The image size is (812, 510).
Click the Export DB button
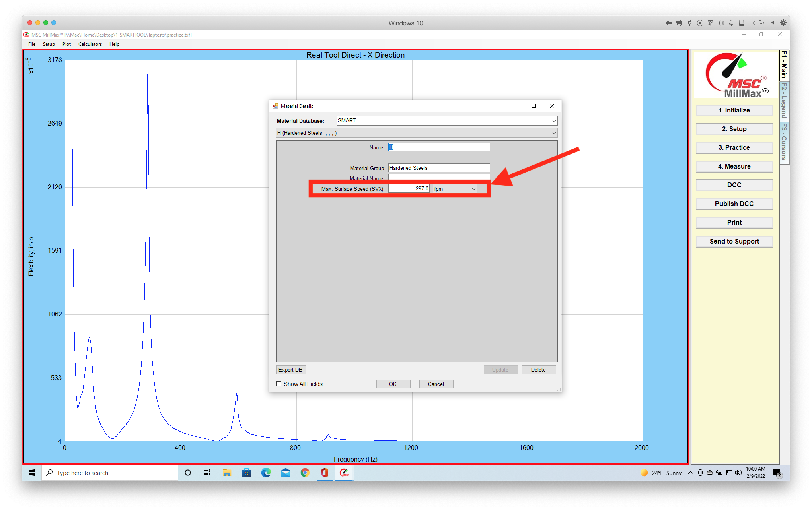[x=290, y=370]
